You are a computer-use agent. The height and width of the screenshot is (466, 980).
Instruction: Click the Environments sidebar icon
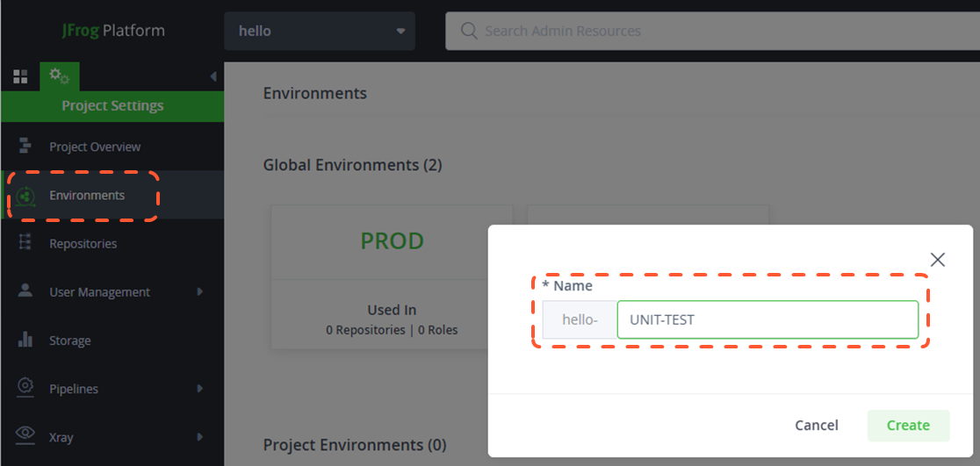(25, 196)
